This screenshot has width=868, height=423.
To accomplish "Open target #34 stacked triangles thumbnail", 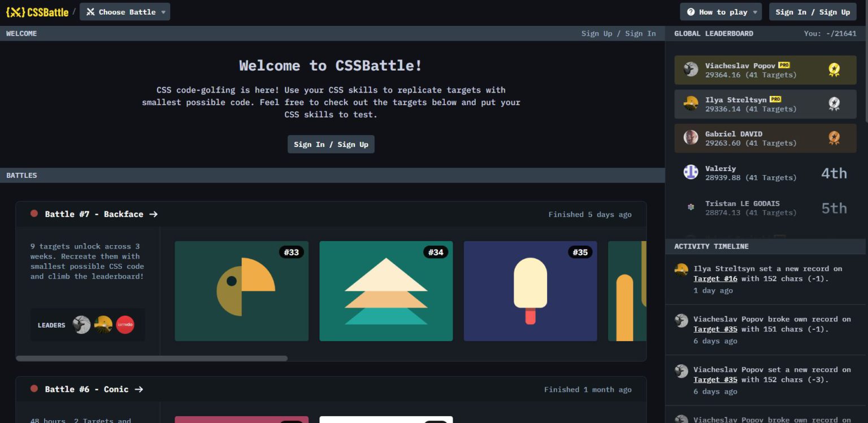I will tap(386, 291).
